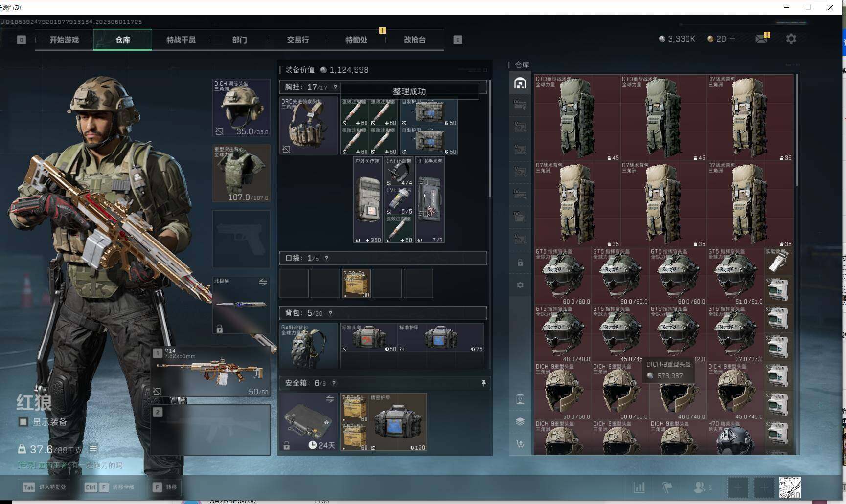The image size is (846, 504).
Task: Open the friends icon showing 3
Action: [x=703, y=487]
